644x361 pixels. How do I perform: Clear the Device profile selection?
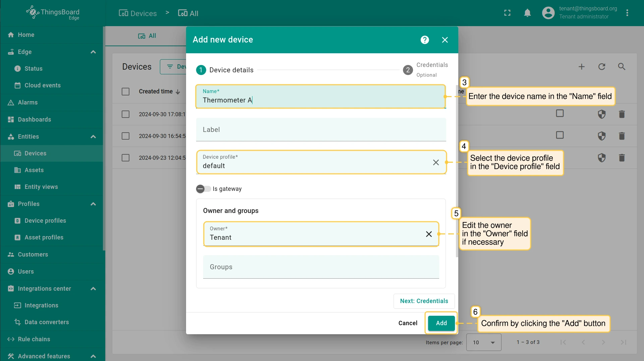(435, 162)
